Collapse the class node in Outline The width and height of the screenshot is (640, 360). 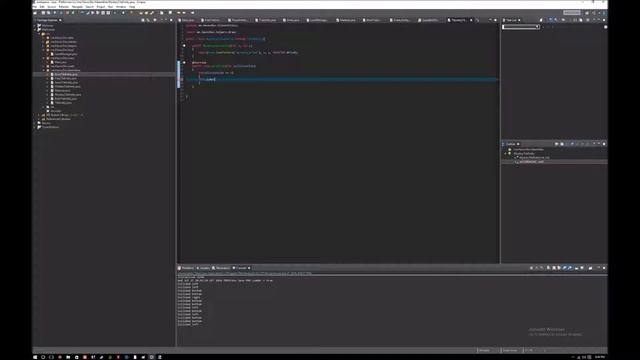point(505,153)
